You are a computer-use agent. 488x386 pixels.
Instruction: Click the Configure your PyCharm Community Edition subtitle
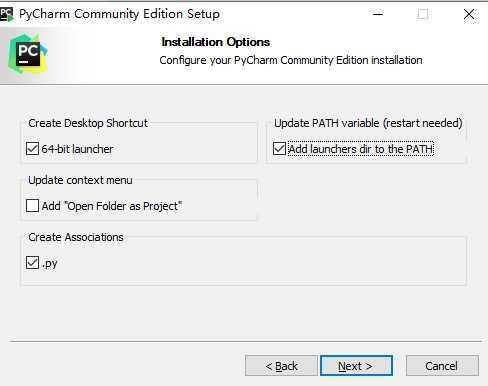pos(291,60)
